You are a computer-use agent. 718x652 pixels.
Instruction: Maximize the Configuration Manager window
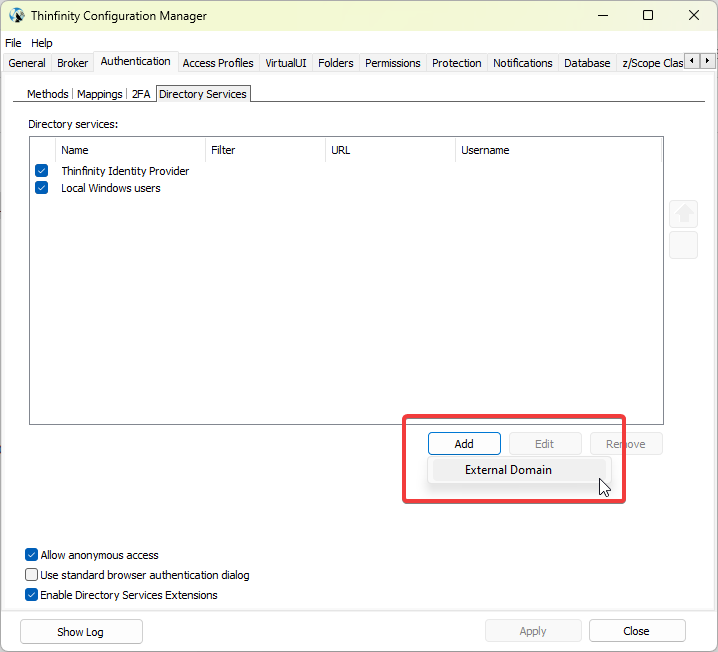click(x=648, y=16)
